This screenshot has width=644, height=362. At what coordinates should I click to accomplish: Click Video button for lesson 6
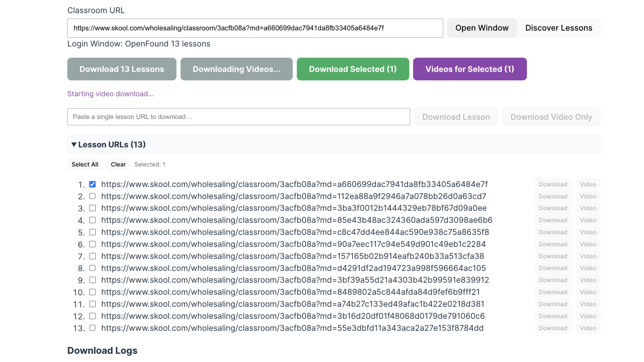pos(588,244)
